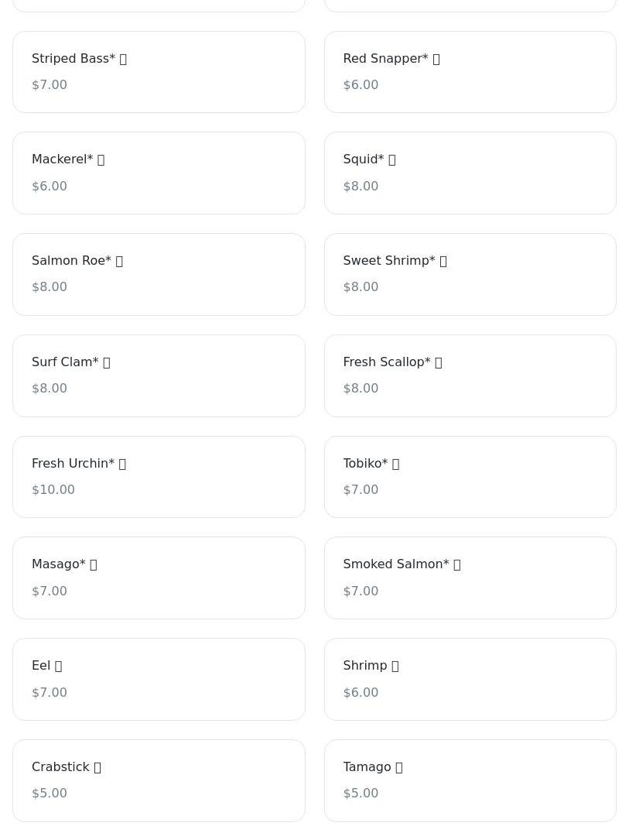Click the icon next to Crabstick
This screenshot has height=840, width=629.
coord(97,767)
